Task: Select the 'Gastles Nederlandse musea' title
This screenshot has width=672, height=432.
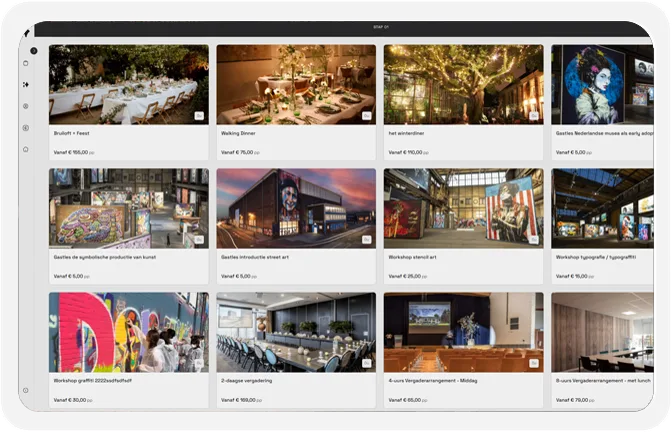Action: pyautogui.click(x=605, y=133)
